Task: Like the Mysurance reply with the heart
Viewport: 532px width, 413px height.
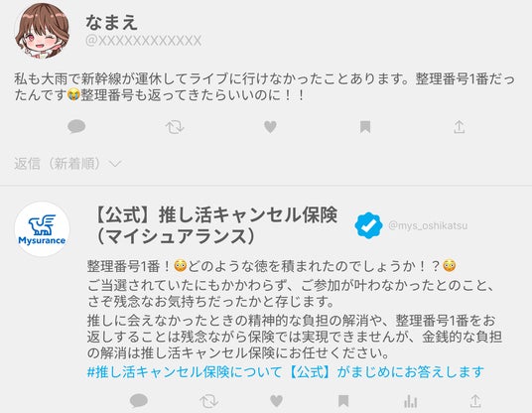Action: 277,401
